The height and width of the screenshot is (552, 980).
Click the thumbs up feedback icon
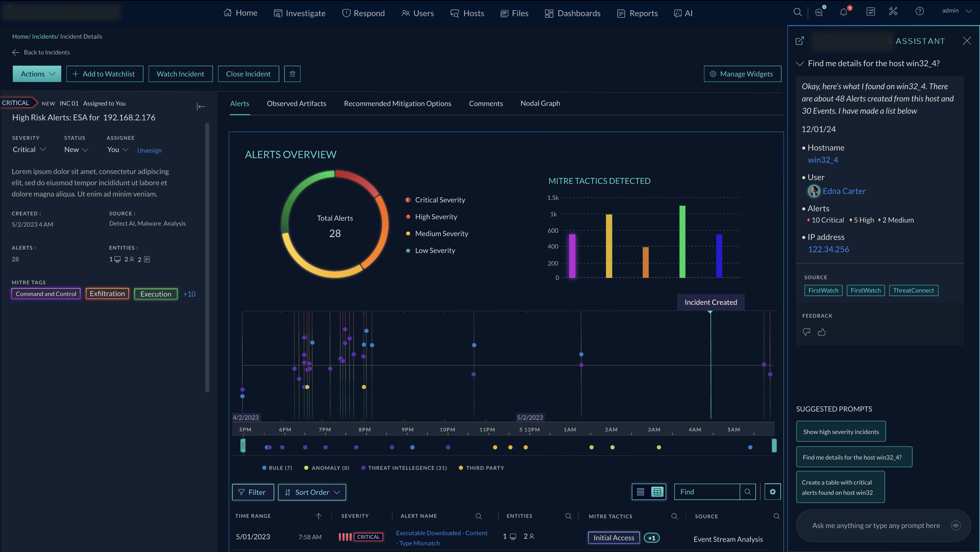point(822,332)
